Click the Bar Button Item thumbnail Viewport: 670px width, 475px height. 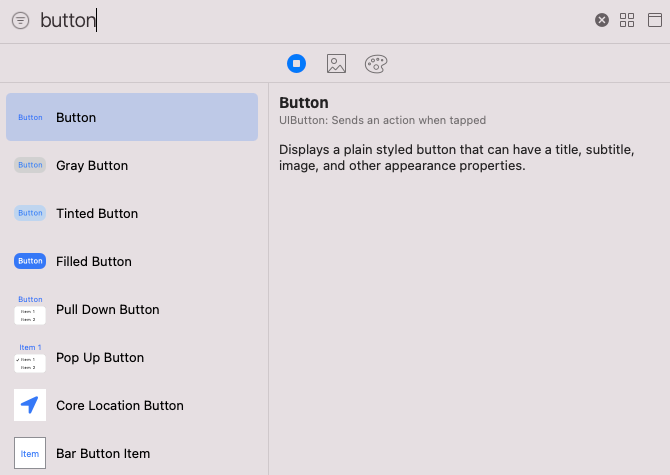click(x=30, y=453)
